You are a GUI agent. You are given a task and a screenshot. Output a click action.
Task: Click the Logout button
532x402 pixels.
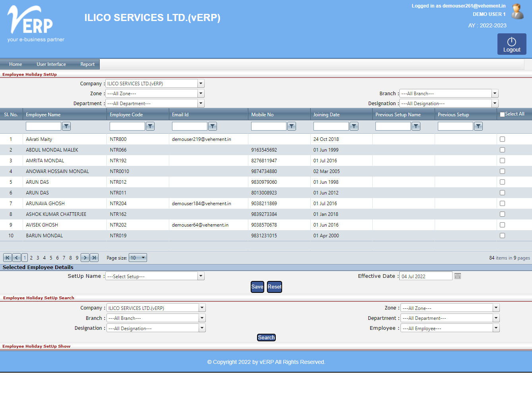pyautogui.click(x=512, y=44)
